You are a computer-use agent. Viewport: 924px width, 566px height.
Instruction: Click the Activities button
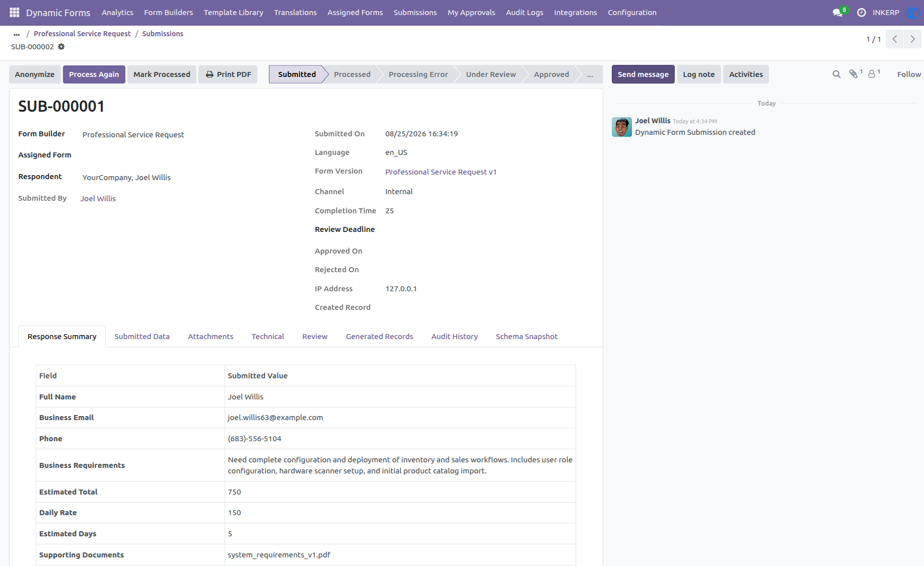tap(746, 74)
